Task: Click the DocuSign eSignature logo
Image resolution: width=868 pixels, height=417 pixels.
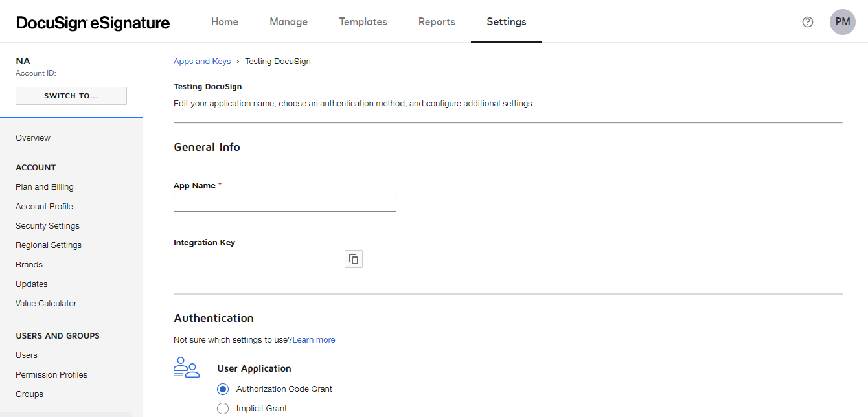Action: pyautogui.click(x=93, y=23)
